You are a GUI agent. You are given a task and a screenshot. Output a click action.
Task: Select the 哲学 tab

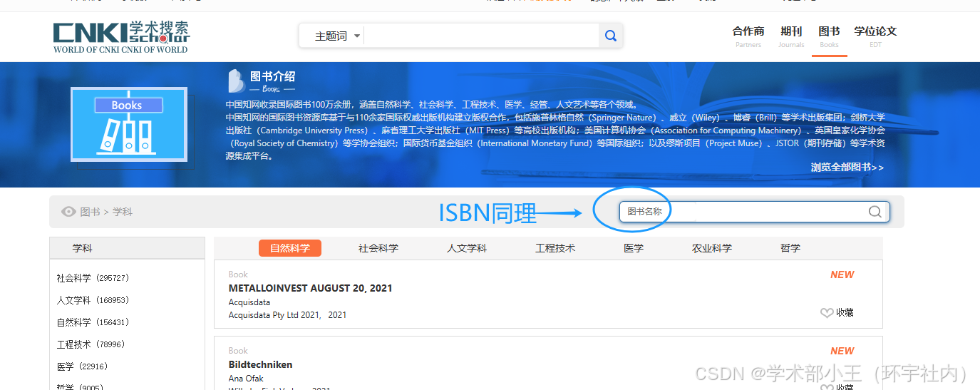coord(790,248)
